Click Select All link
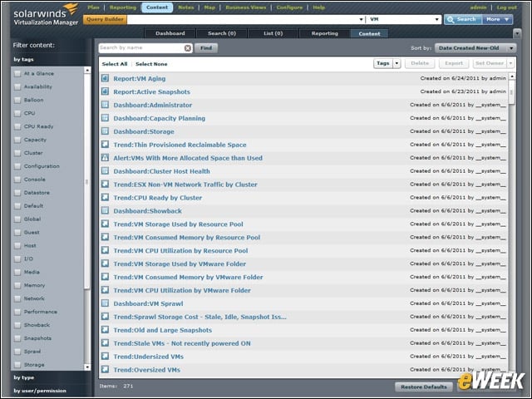Screen dimensions: 532x399 tap(115, 64)
